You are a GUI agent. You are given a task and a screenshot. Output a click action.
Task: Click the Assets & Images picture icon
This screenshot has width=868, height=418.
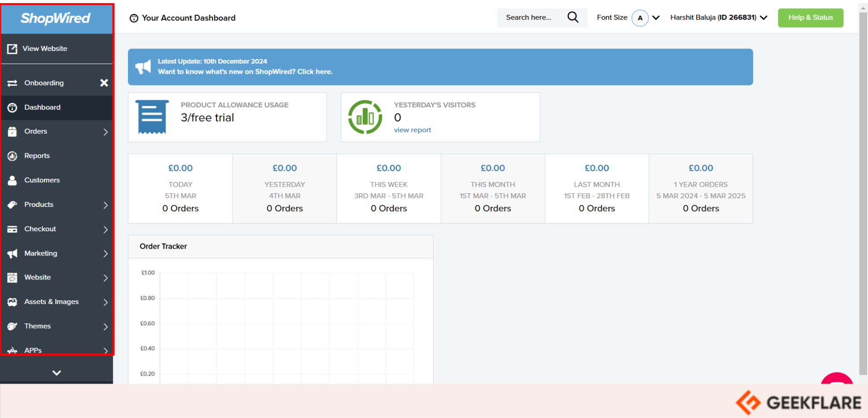pyautogui.click(x=12, y=302)
